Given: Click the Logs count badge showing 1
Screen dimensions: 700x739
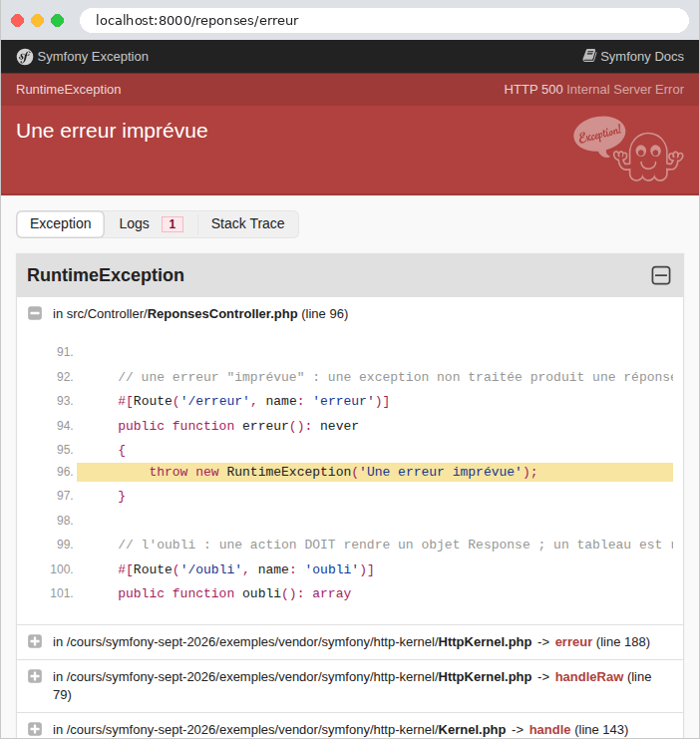Looking at the screenshot, I should 173,224.
